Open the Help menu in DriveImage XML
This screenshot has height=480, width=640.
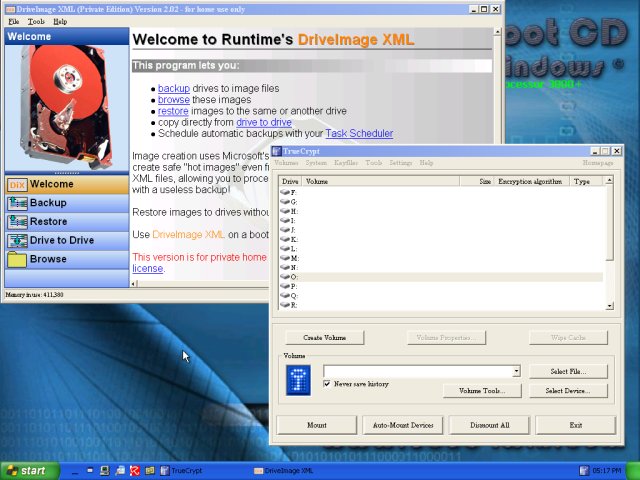tap(60, 22)
